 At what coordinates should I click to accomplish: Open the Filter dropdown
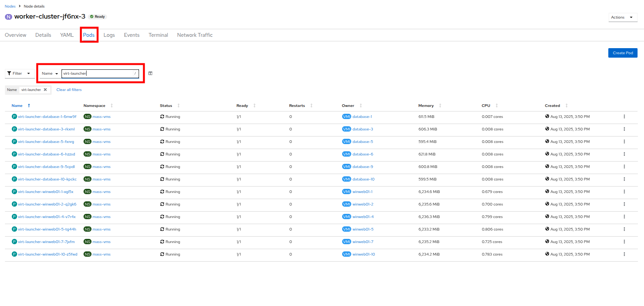pyautogui.click(x=19, y=74)
